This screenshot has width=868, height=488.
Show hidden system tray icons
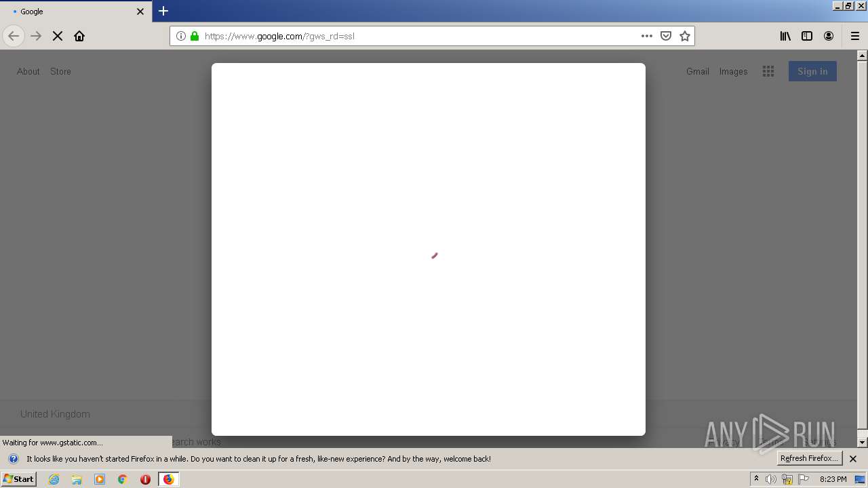click(x=756, y=479)
